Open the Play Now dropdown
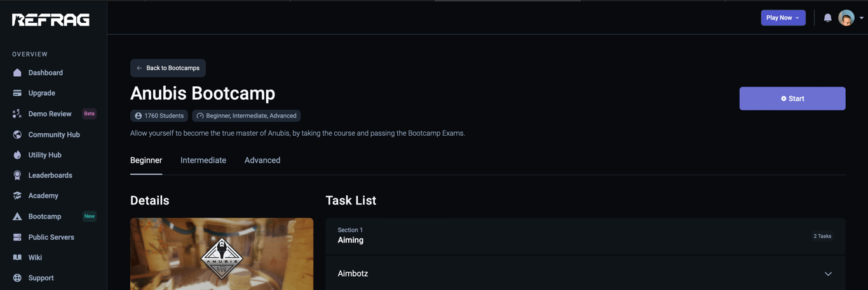This screenshot has width=868, height=290. pos(783,18)
